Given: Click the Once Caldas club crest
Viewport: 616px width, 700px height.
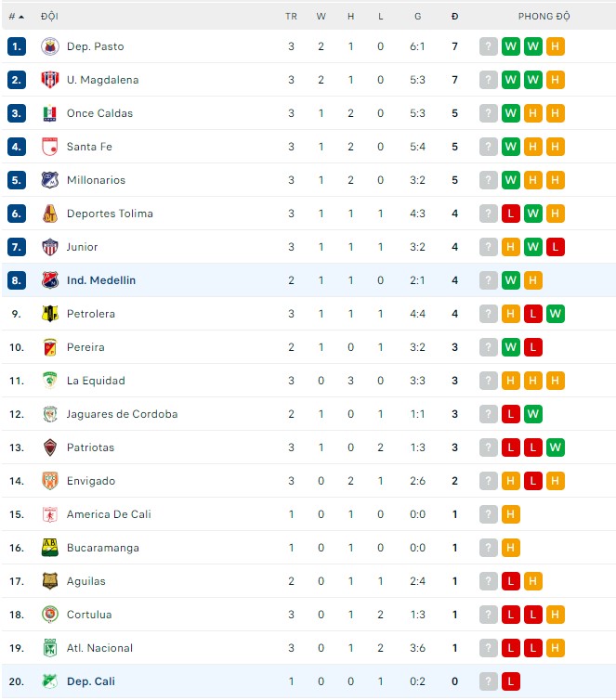Looking at the screenshot, I should point(50,113).
